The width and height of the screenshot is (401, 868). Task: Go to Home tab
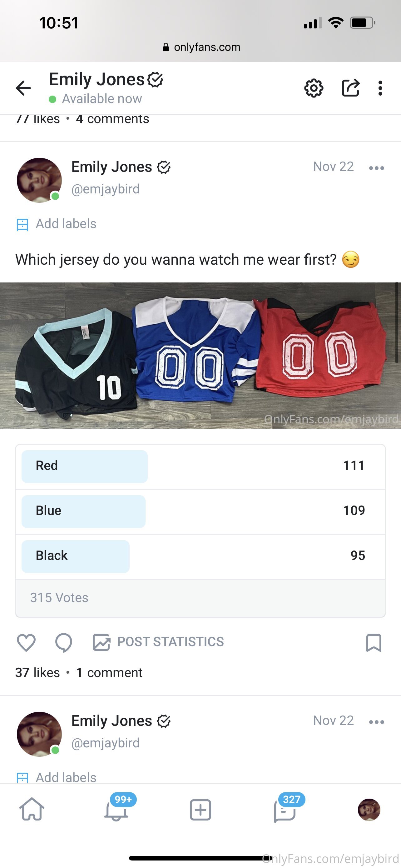(32, 809)
